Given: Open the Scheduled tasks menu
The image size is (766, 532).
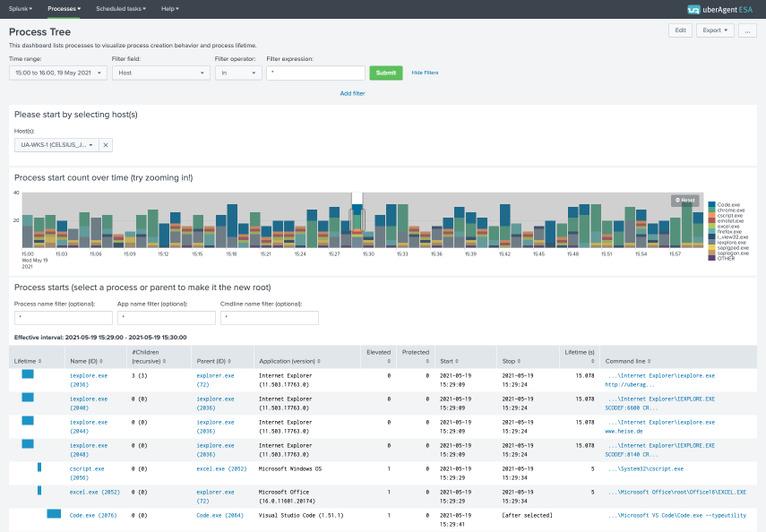Looking at the screenshot, I should point(120,8).
